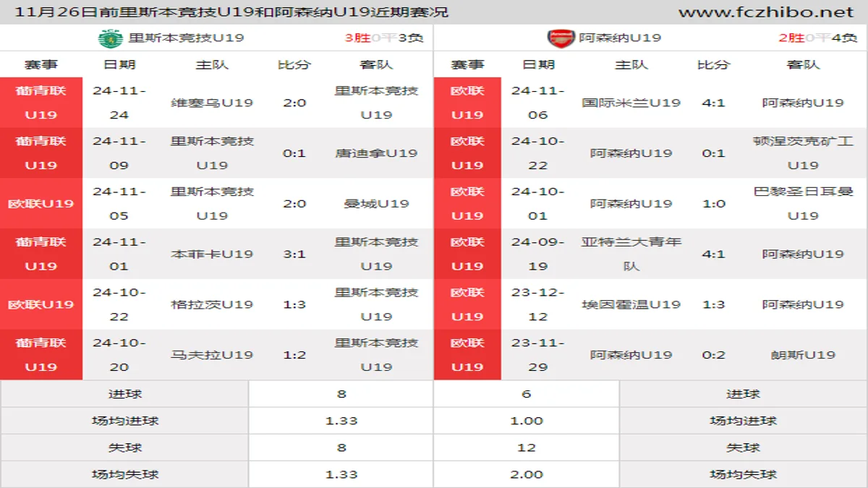Open the 国际米兰U19 team entry

(631, 103)
